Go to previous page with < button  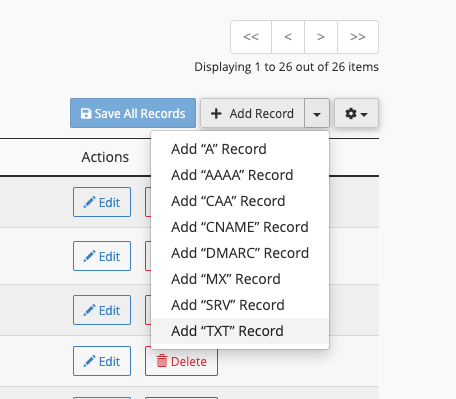click(x=288, y=37)
